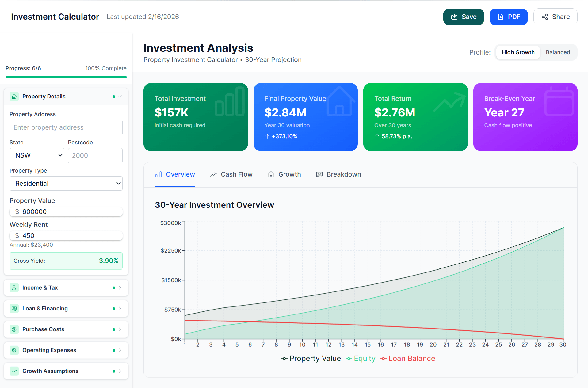Click the Income & Tax person icon

click(x=14, y=287)
